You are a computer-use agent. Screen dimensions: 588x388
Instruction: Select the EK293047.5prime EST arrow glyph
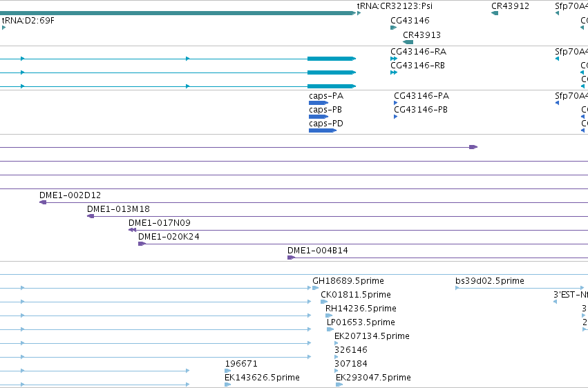(x=339, y=385)
